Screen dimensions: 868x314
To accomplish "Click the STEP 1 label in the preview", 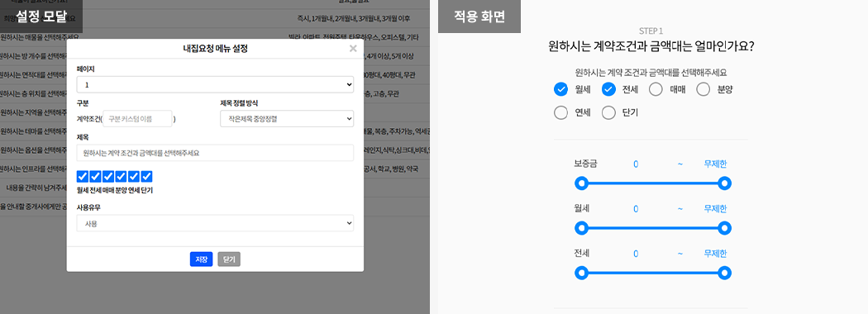I will (651, 31).
